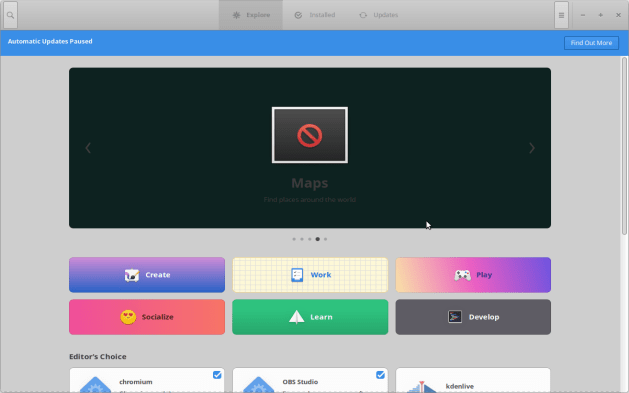Select the third carousel dot
Screen dimensions: 629x393
310,239
